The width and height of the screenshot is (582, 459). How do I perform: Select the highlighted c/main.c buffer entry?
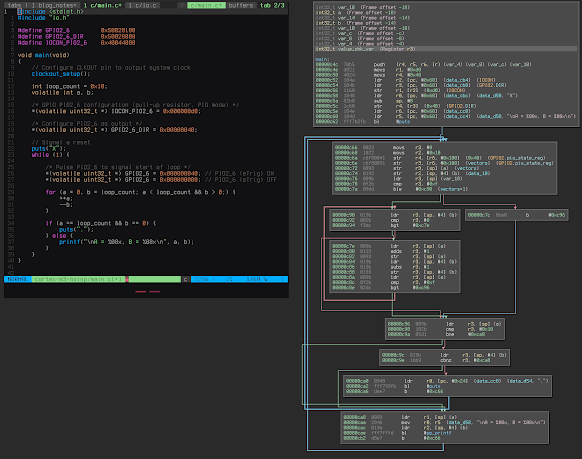(206, 5)
